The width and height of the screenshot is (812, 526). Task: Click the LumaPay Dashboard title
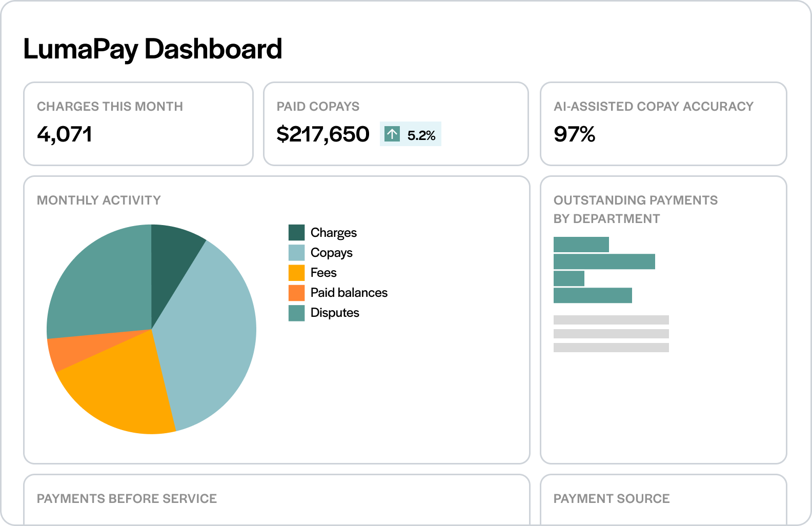pyautogui.click(x=153, y=49)
